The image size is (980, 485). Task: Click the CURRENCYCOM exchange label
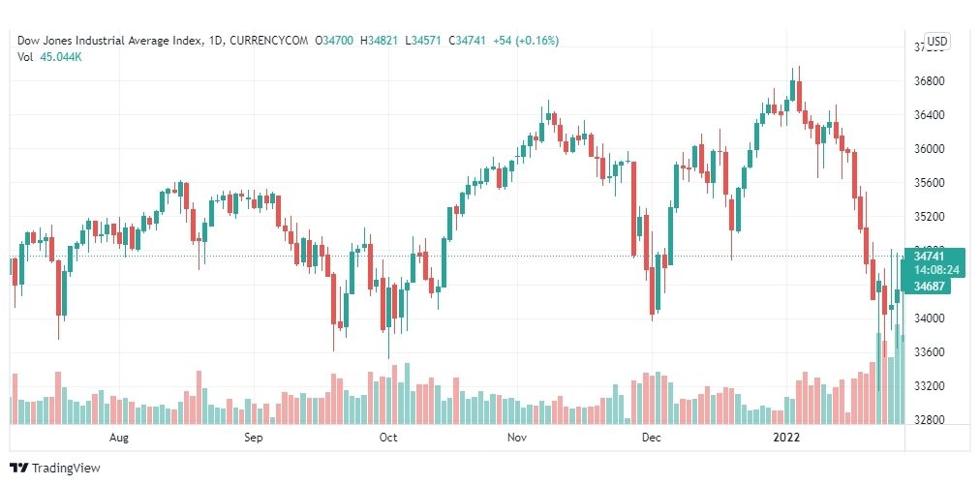(x=269, y=41)
